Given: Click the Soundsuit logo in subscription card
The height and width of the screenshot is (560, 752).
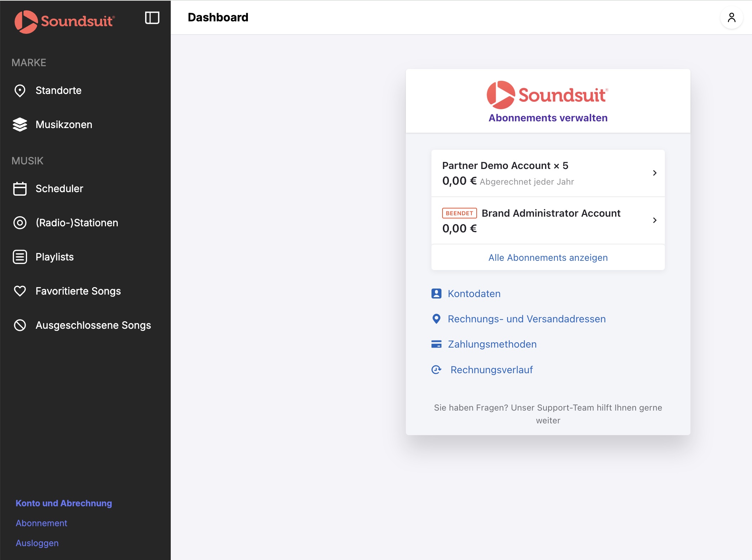Looking at the screenshot, I should (548, 95).
